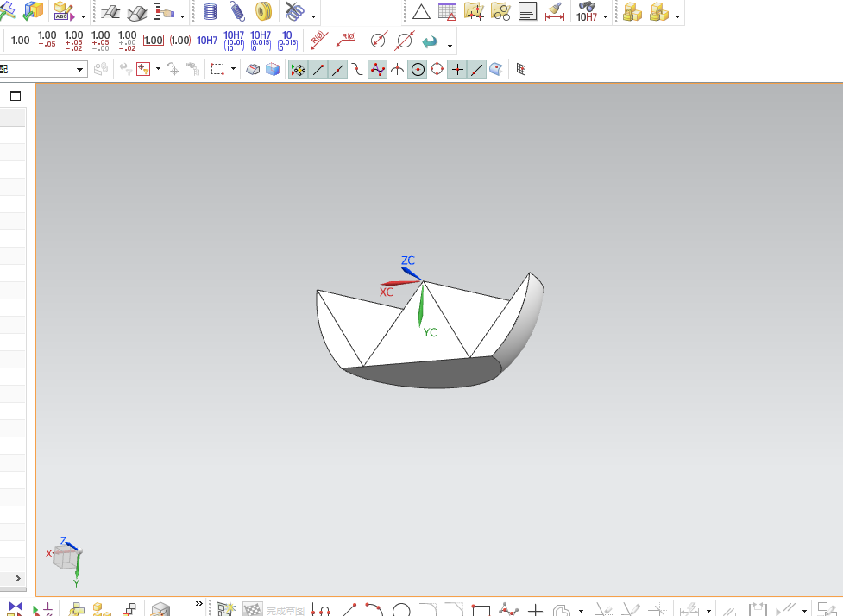The image size is (843, 616).
Task: Click the crossed-out spring delete icon
Action: (x=294, y=10)
